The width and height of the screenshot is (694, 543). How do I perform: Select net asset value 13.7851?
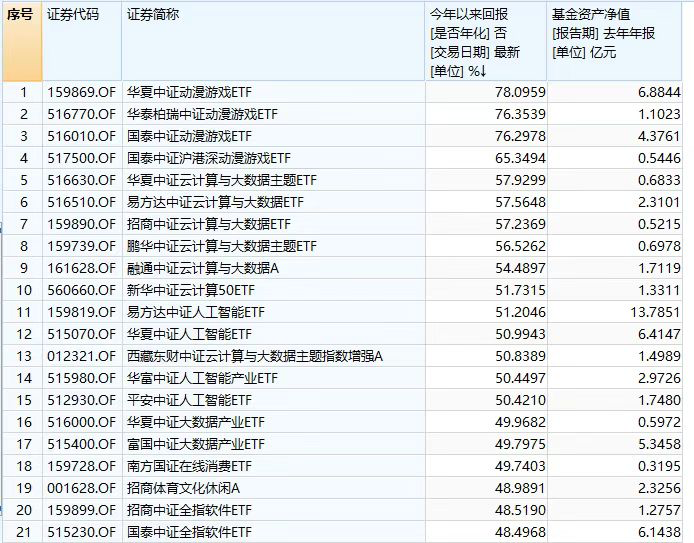pyautogui.click(x=655, y=312)
